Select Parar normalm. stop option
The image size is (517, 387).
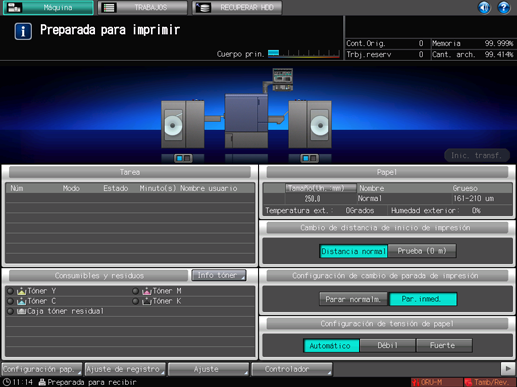pyautogui.click(x=353, y=299)
